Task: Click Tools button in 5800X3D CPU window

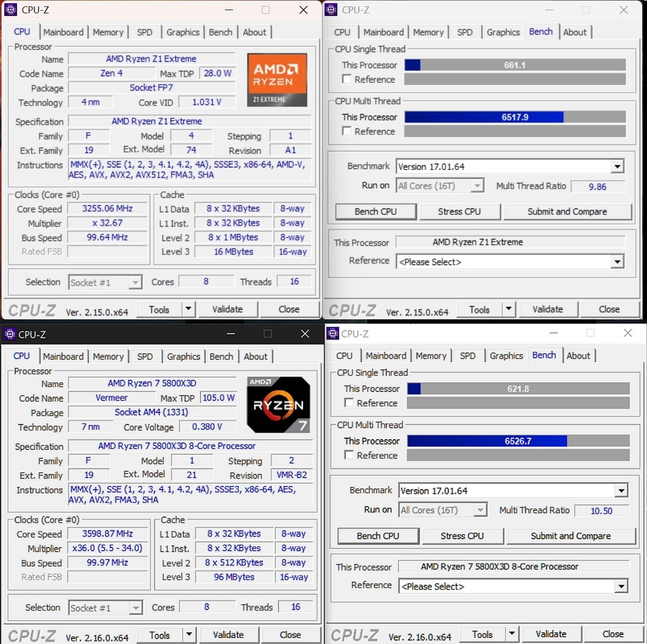Action: point(160,635)
